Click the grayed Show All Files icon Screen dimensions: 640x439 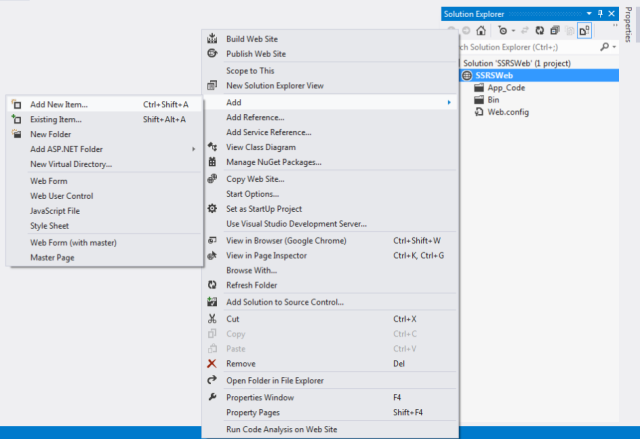(x=570, y=31)
